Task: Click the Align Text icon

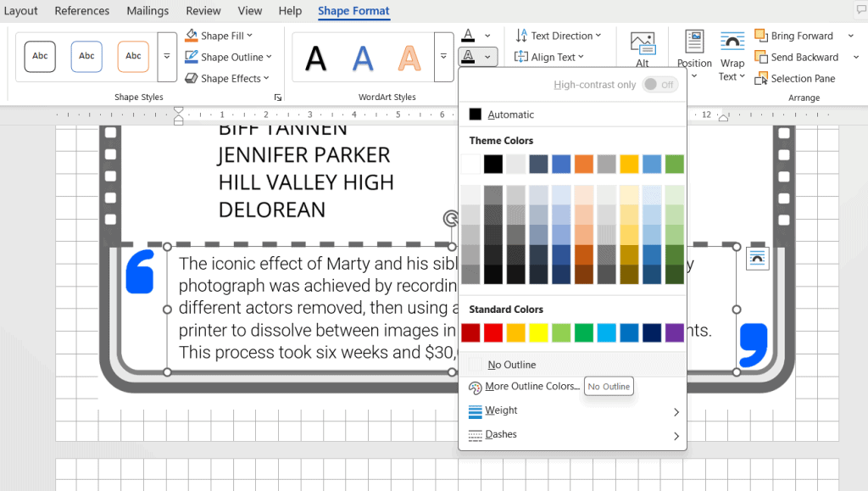Action: coord(521,57)
